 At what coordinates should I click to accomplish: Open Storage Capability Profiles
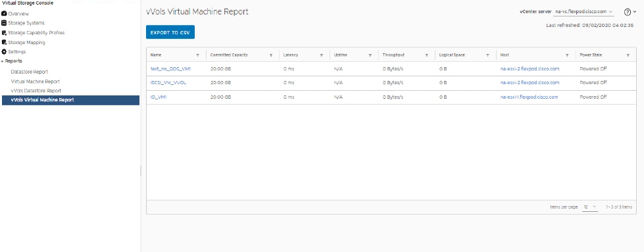(36, 32)
